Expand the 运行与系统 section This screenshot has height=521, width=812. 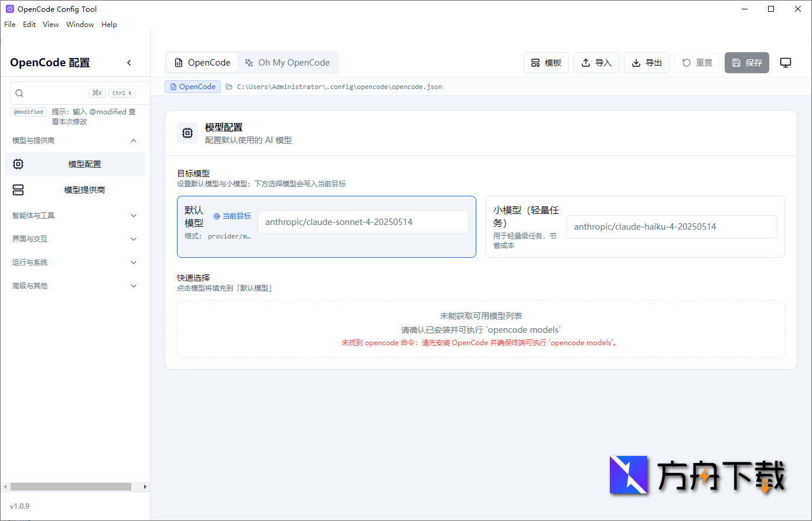coord(133,262)
